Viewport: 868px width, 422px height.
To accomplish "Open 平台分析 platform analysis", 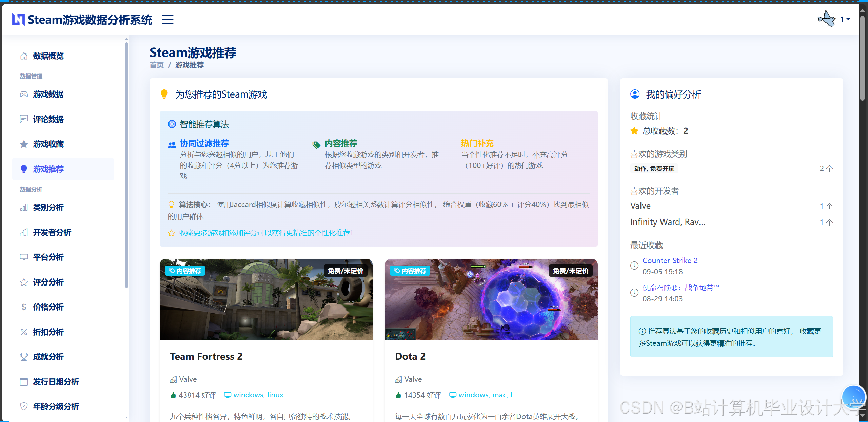I will click(x=48, y=257).
